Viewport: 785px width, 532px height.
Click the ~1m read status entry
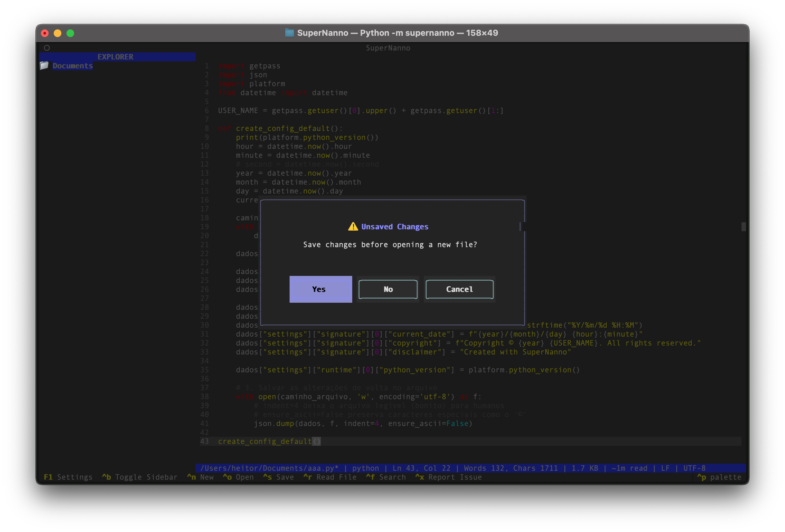click(629, 468)
